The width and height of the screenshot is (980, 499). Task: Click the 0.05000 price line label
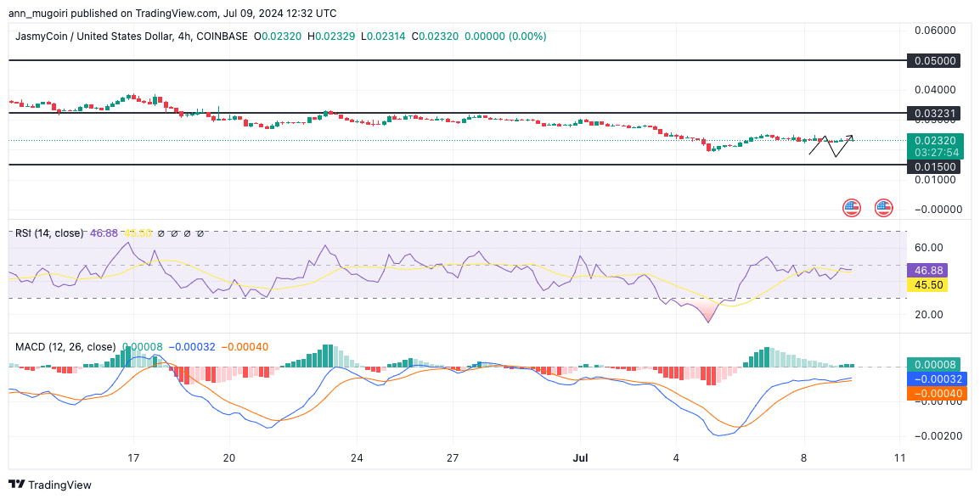[933, 61]
